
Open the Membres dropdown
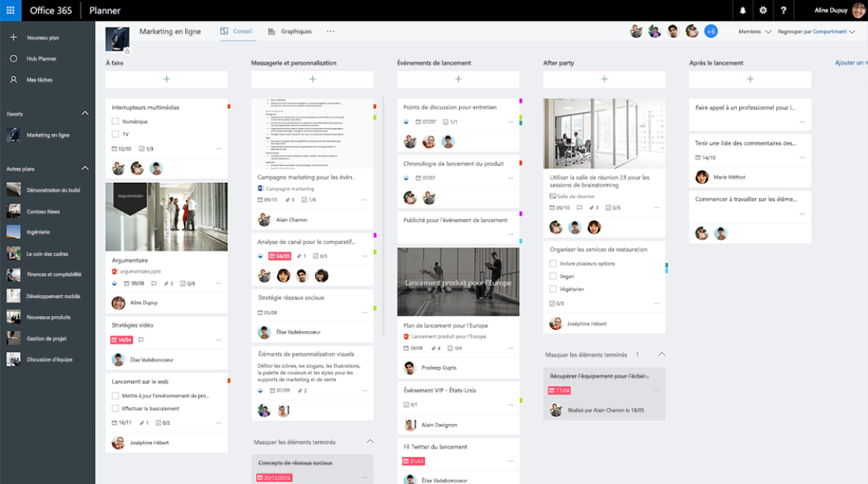pyautogui.click(x=754, y=32)
